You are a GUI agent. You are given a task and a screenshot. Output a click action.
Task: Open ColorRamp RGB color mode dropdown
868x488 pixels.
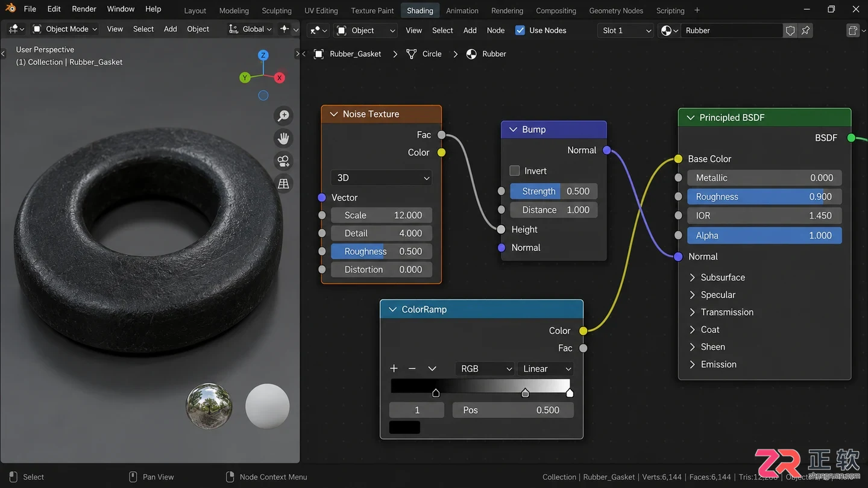point(485,369)
